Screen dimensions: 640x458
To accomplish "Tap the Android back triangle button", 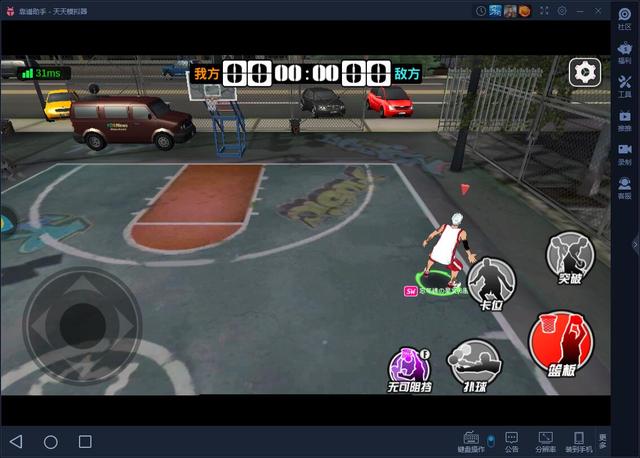I will 16,441.
